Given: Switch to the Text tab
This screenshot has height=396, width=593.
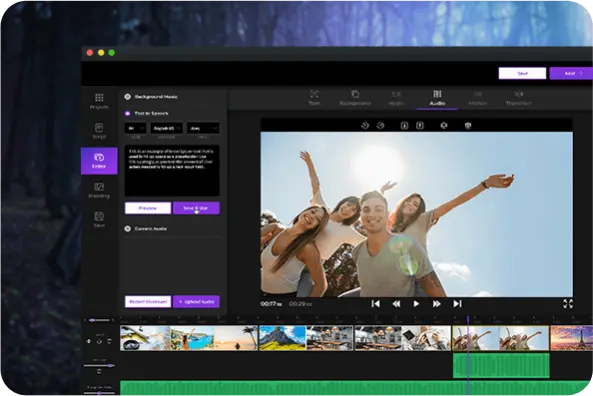Looking at the screenshot, I should [314, 98].
